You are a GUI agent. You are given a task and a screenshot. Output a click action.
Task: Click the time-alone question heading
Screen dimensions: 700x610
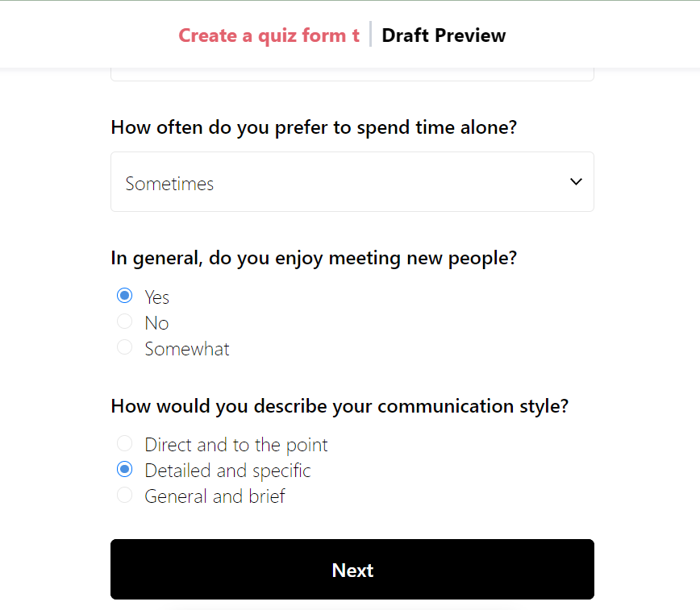(314, 127)
